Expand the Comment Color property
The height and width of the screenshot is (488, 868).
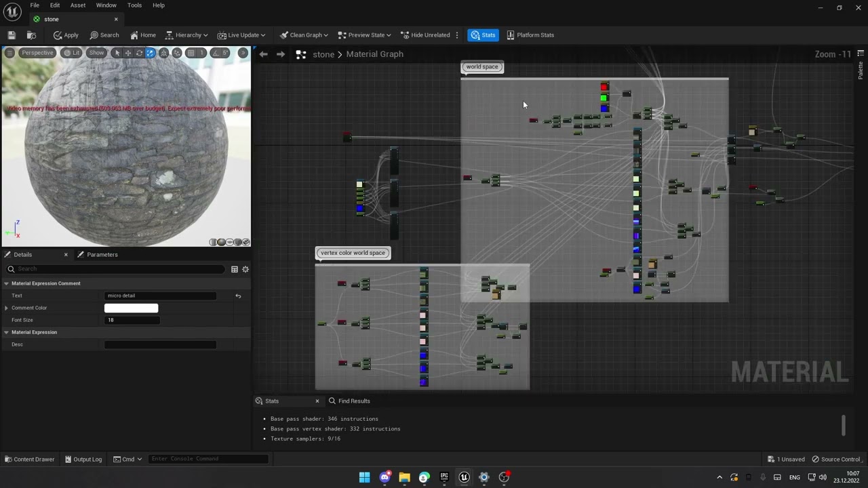click(7, 308)
